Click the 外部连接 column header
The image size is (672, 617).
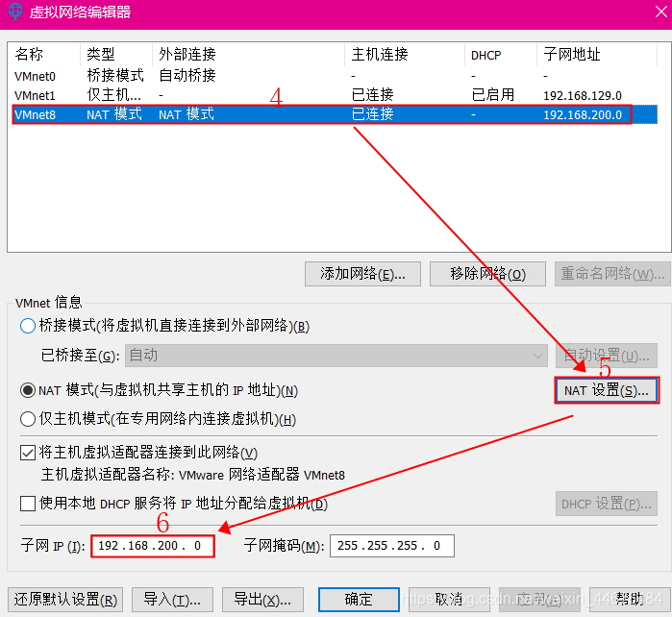pos(249,55)
